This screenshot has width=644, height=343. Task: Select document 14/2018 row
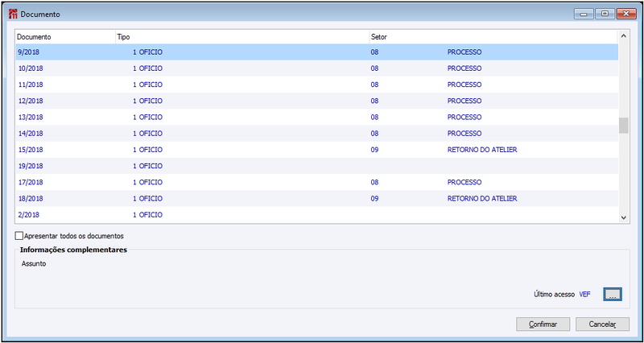coord(316,134)
